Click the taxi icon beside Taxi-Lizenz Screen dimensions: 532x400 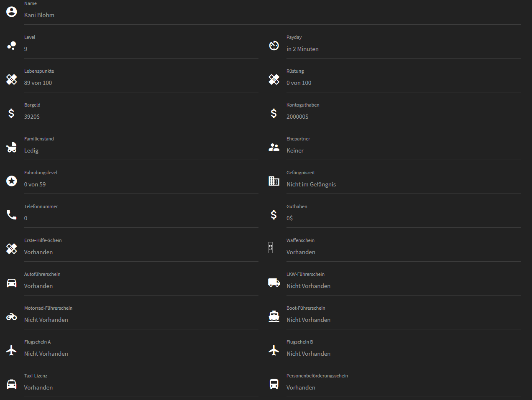tap(12, 384)
